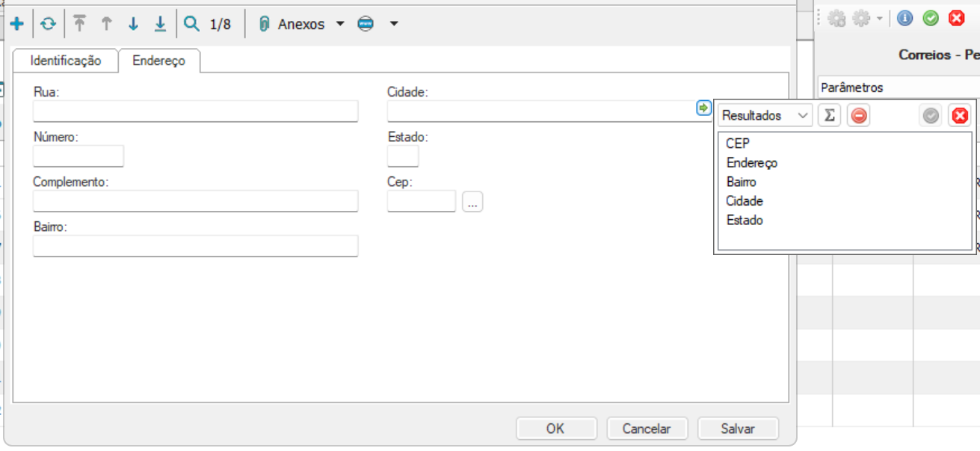Add a new record with the plus icon
The height and width of the screenshot is (451, 980).
click(16, 24)
